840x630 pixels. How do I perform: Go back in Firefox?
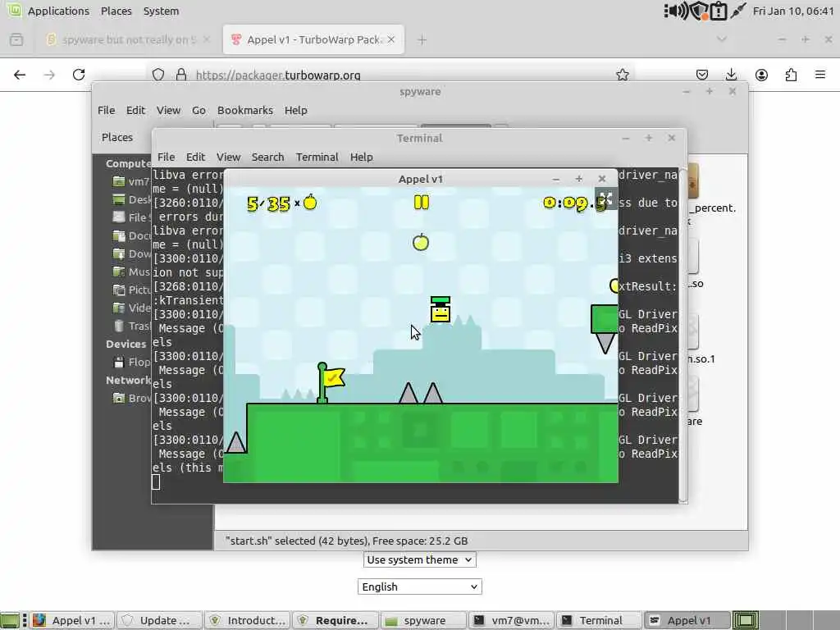[20, 75]
